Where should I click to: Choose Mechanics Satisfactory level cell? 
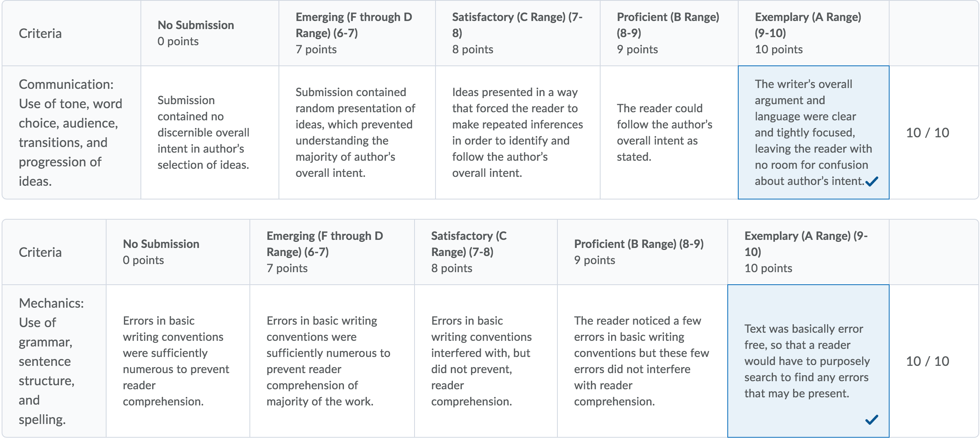(486, 361)
